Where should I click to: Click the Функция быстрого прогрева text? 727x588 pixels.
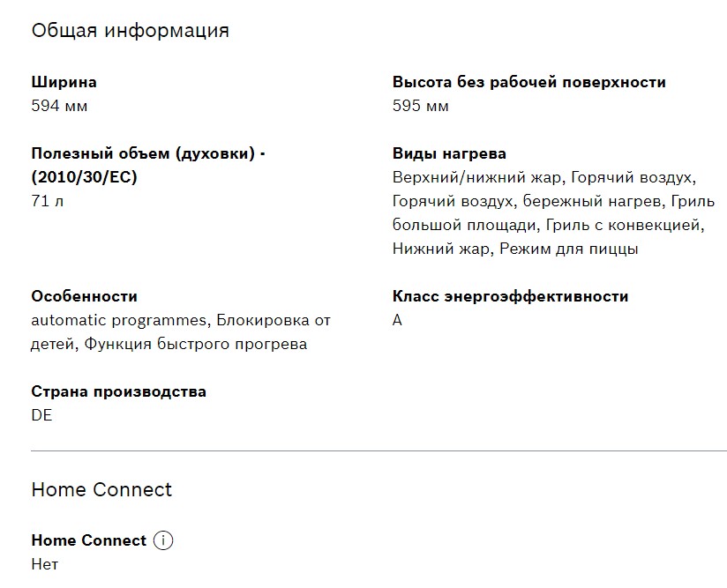[196, 344]
